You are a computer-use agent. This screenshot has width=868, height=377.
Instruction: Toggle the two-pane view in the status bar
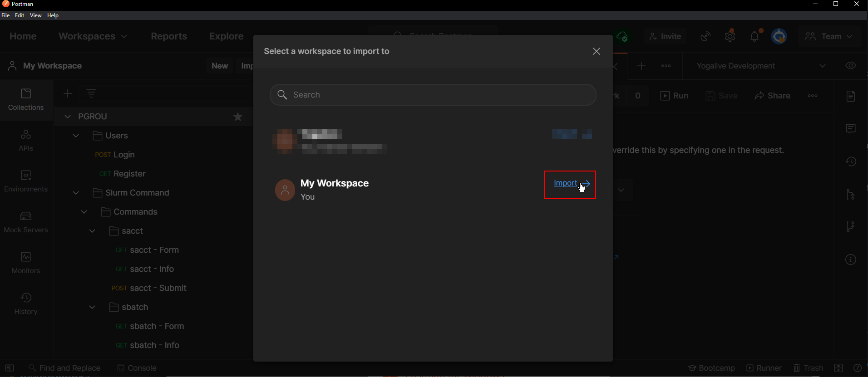(838, 368)
